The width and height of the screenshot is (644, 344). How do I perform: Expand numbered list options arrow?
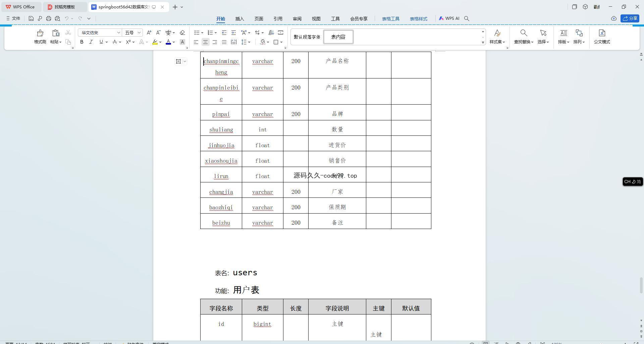(x=216, y=33)
